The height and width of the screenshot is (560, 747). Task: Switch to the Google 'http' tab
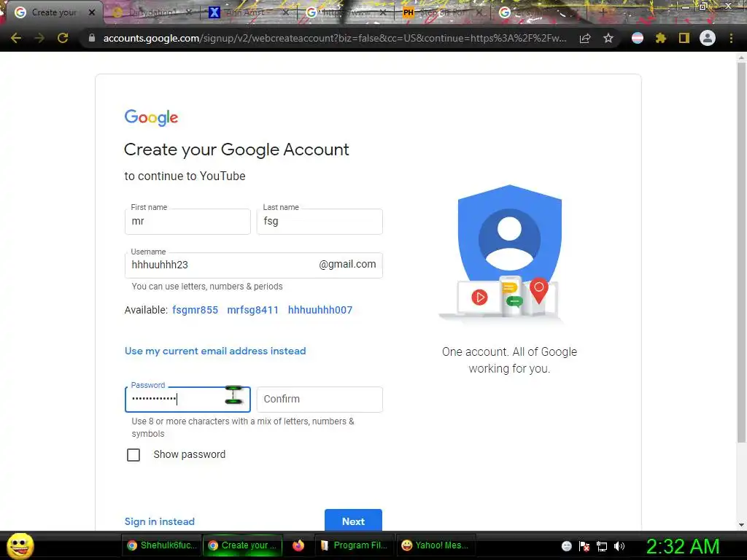tap(346, 12)
